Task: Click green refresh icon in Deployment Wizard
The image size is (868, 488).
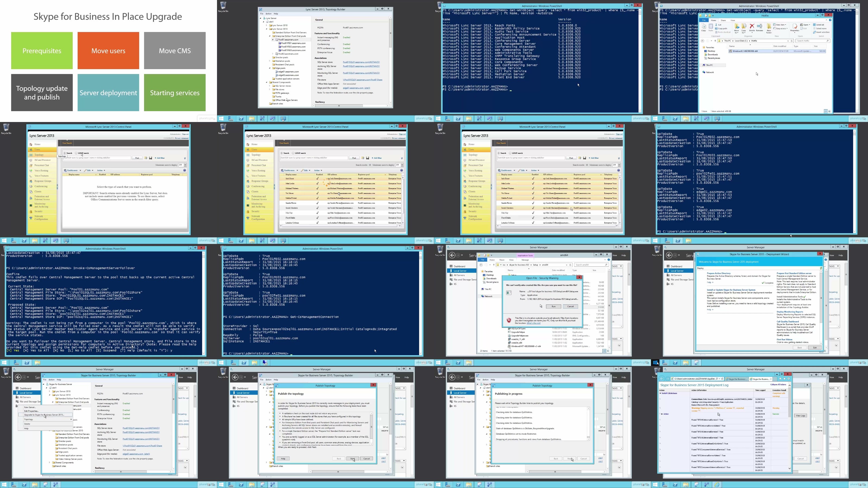Action: point(821,268)
